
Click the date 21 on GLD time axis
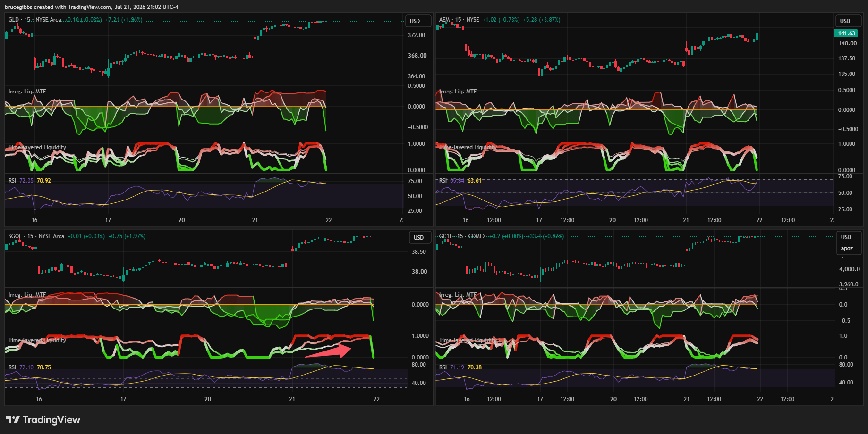[255, 220]
